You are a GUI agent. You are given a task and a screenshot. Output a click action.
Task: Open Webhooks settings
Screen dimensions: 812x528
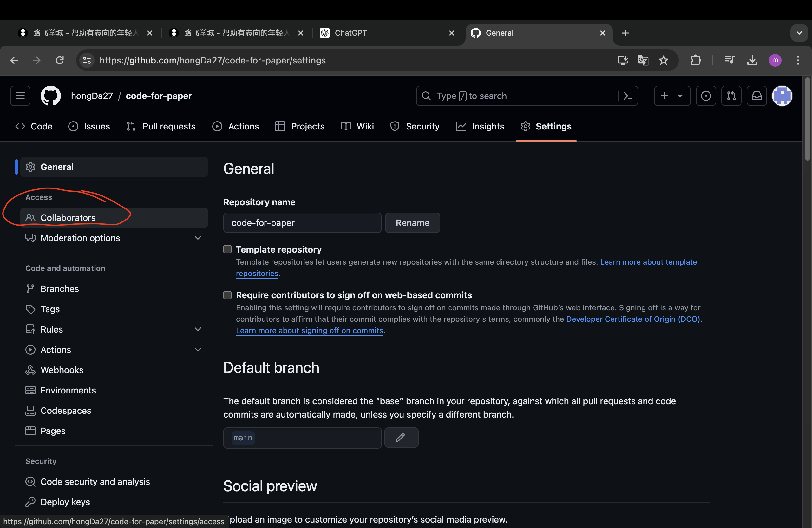coord(114,370)
